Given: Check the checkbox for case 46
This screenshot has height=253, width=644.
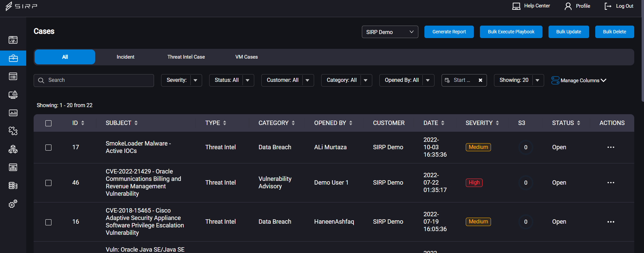Looking at the screenshot, I should tap(48, 183).
